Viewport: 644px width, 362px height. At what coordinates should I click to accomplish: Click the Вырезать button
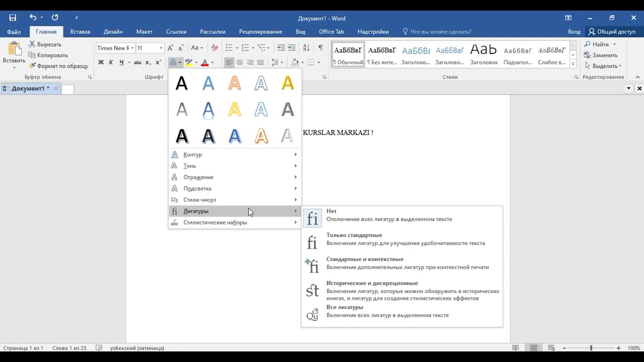45,44
